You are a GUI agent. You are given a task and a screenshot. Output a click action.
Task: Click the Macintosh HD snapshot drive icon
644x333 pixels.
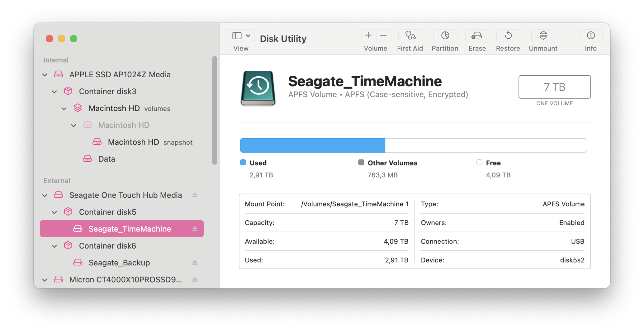point(97,142)
